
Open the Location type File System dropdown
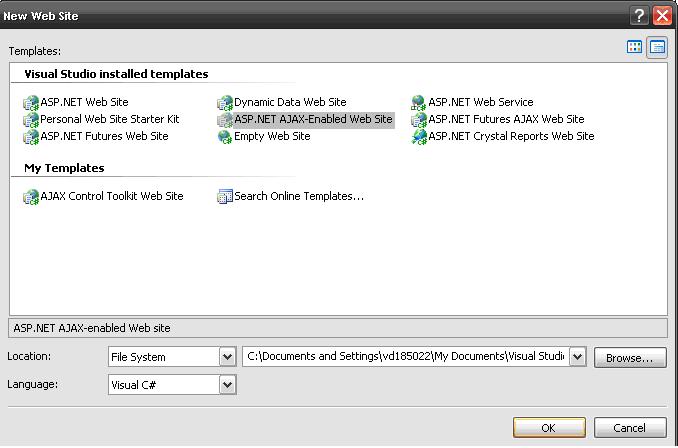[172, 357]
